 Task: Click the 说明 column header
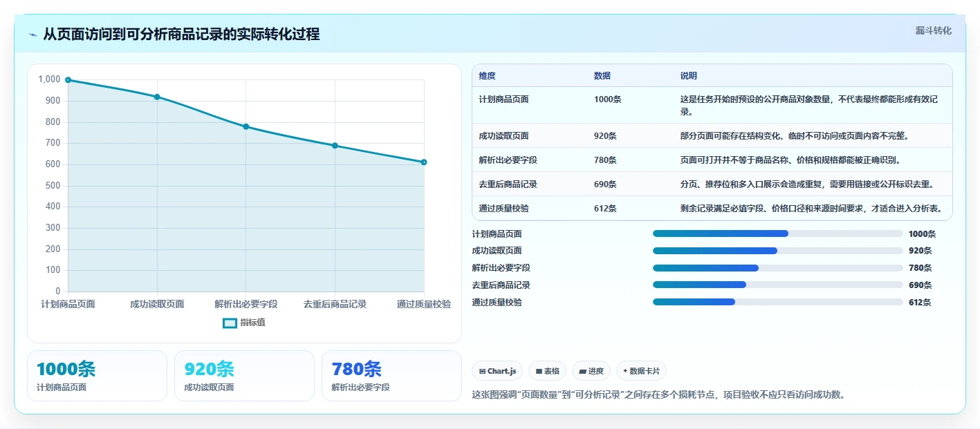[689, 76]
